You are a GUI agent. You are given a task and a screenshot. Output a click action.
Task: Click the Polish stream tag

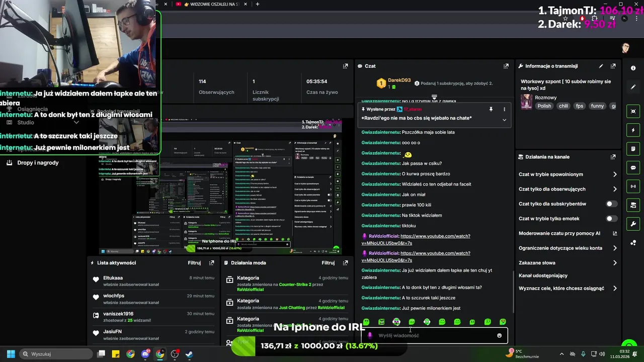[x=544, y=106]
